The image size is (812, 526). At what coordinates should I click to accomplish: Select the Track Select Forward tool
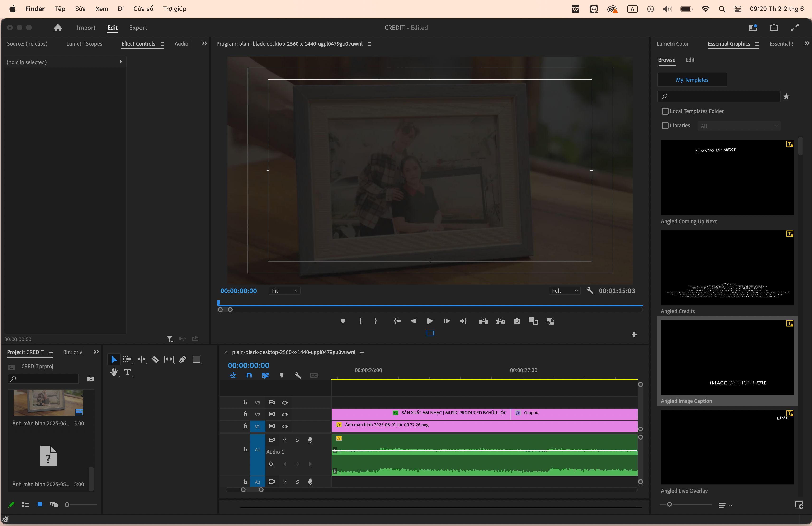(127, 359)
